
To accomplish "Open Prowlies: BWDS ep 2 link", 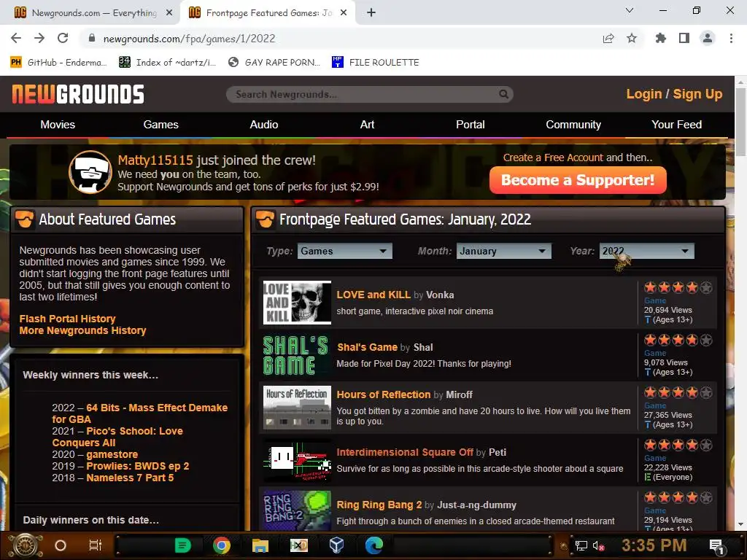I will pos(138,466).
